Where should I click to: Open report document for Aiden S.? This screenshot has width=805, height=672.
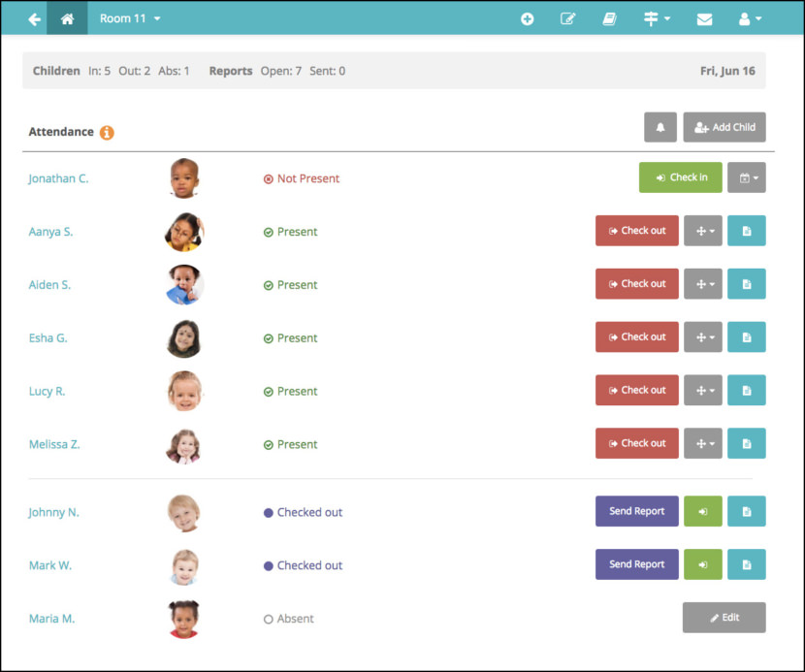[747, 283]
